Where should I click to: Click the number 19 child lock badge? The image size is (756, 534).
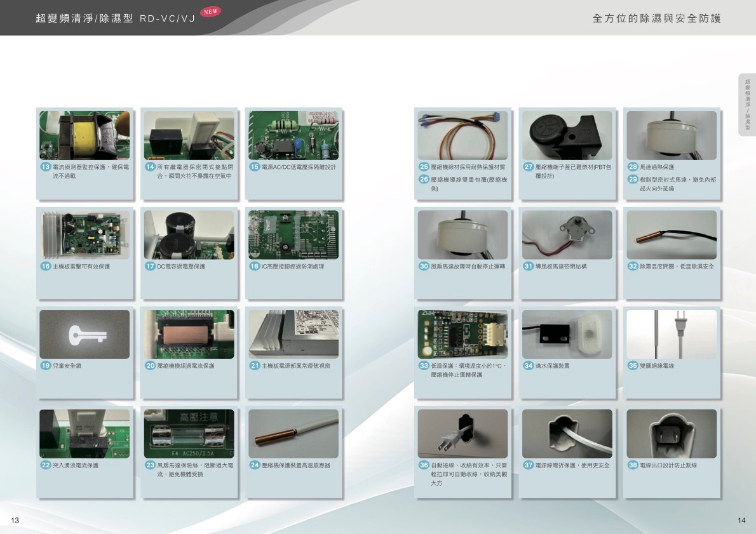(x=46, y=366)
